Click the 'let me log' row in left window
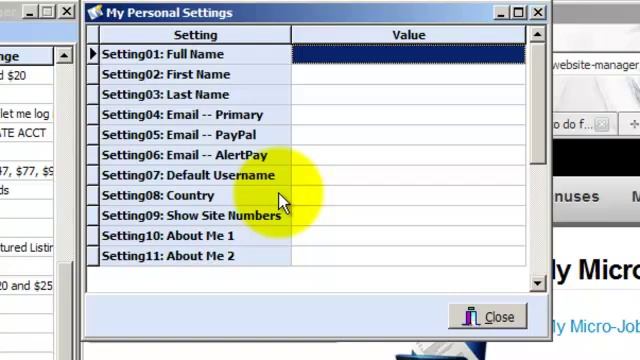This screenshot has width=640, height=360. point(27,114)
